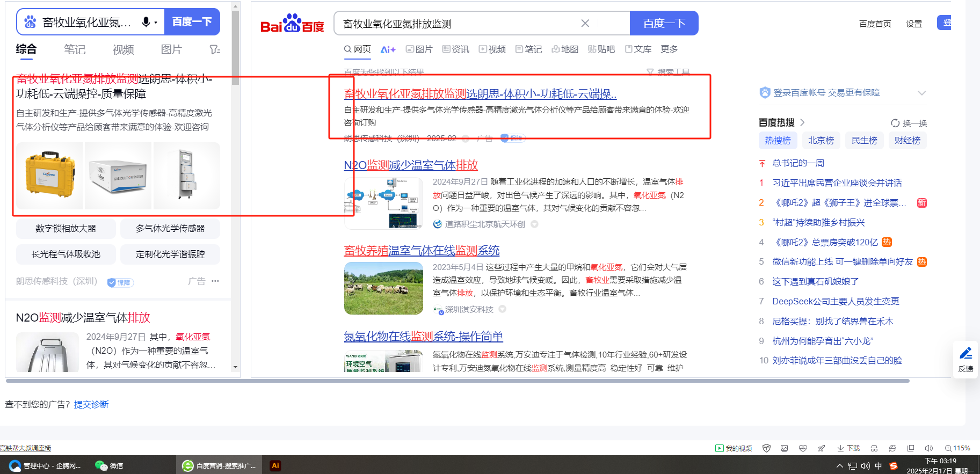Viewport: 980px width, 474px height.
Task: Open 搜索工具 search tools
Action: point(668,72)
